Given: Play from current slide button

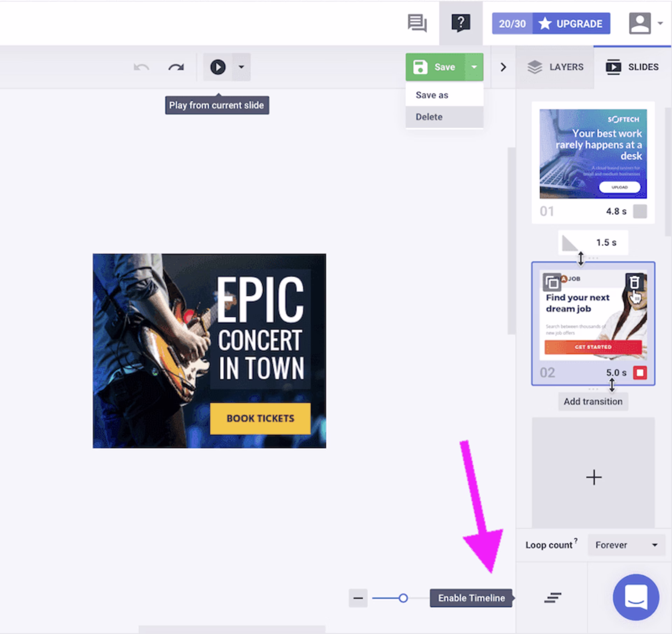Looking at the screenshot, I should 218,67.
